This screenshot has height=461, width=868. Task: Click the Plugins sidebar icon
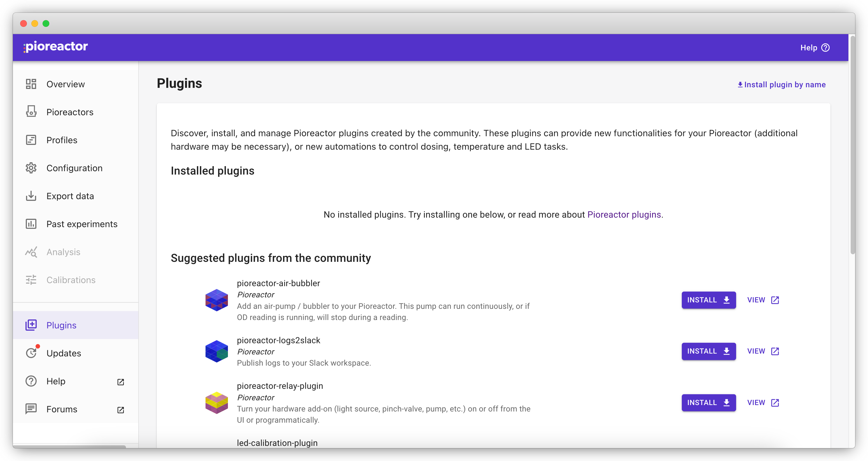coord(32,324)
